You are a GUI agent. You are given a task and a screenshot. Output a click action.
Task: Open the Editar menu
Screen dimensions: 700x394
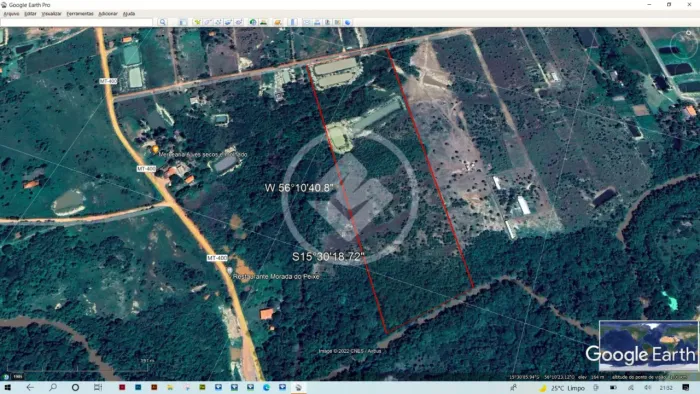click(30, 14)
